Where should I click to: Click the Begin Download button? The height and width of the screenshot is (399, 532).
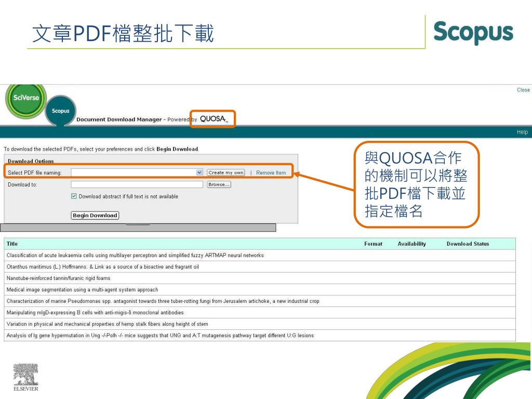pyautogui.click(x=95, y=216)
